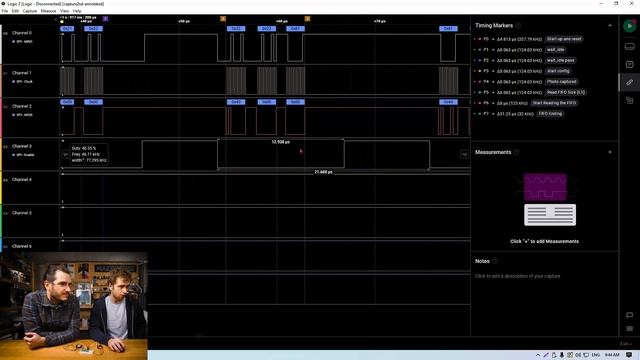Expand the P2 timing marker row
The height and width of the screenshot is (360, 640).
(475, 60)
